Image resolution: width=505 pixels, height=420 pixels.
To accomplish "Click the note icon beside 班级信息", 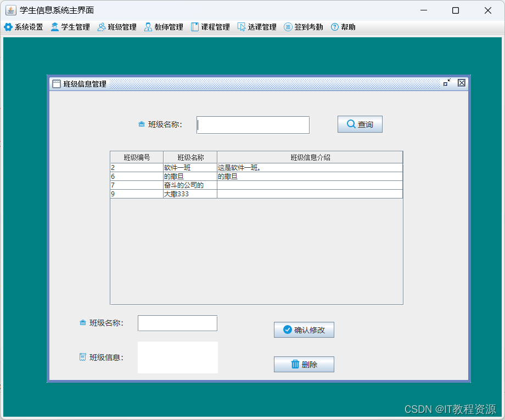I will tap(83, 357).
